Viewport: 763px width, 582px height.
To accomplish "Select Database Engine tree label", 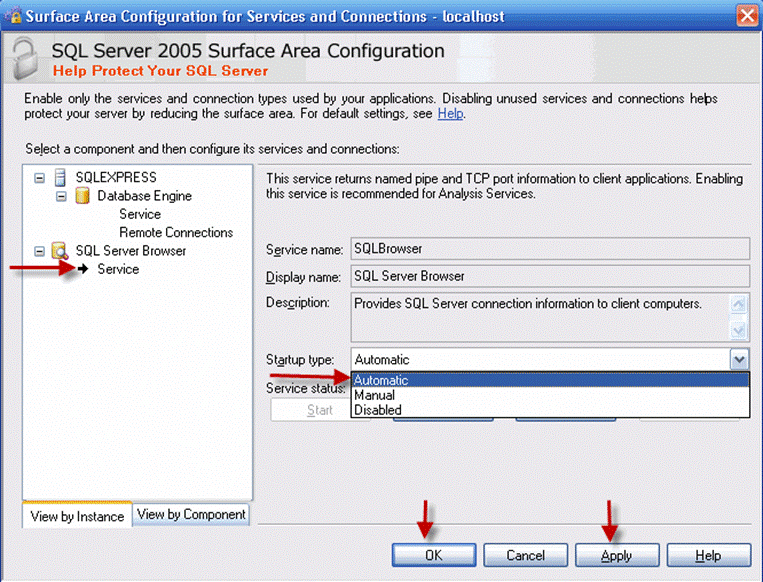I will pos(145,196).
